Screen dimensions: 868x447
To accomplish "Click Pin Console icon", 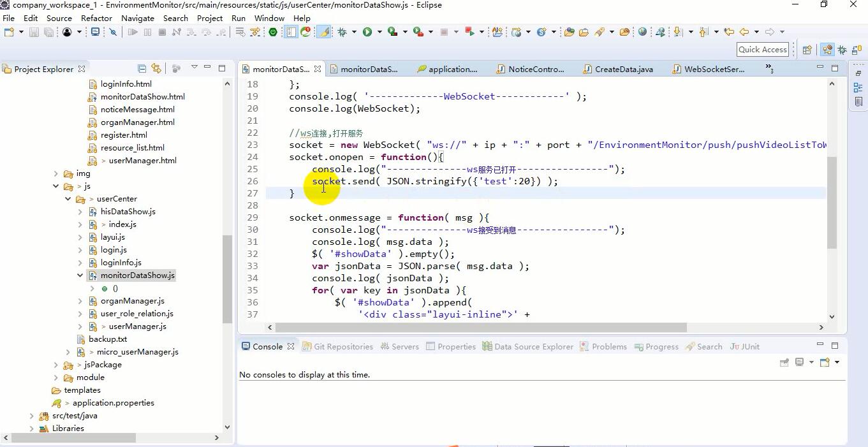I will click(784, 362).
